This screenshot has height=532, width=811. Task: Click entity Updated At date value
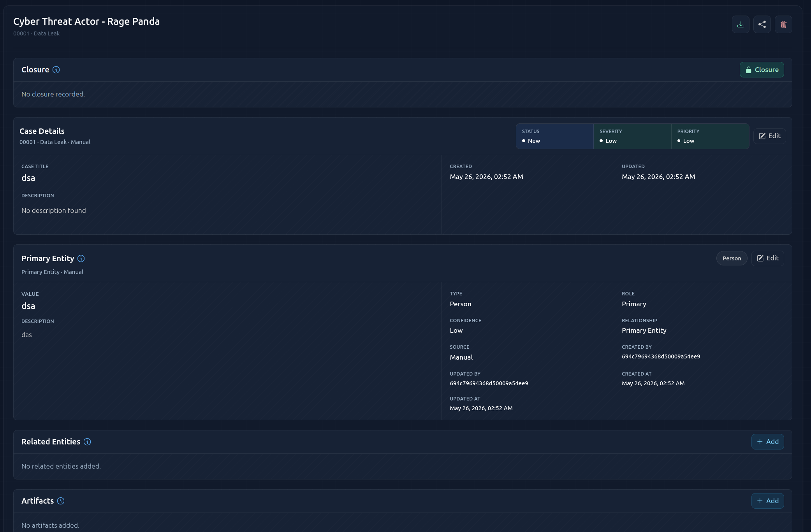pyautogui.click(x=481, y=408)
